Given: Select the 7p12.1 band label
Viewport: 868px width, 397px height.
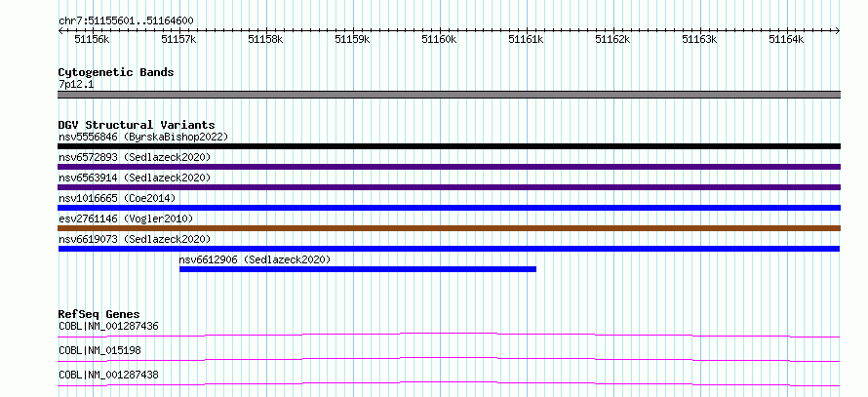Looking at the screenshot, I should [74, 84].
